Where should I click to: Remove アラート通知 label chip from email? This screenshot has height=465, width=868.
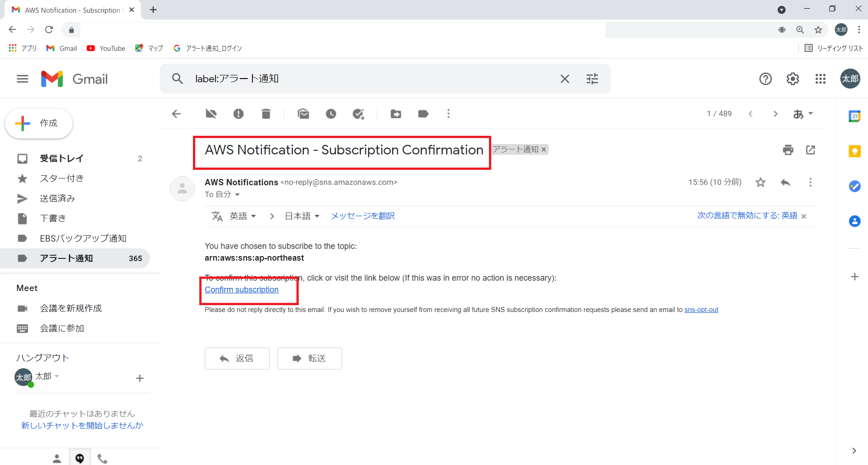[x=544, y=149]
